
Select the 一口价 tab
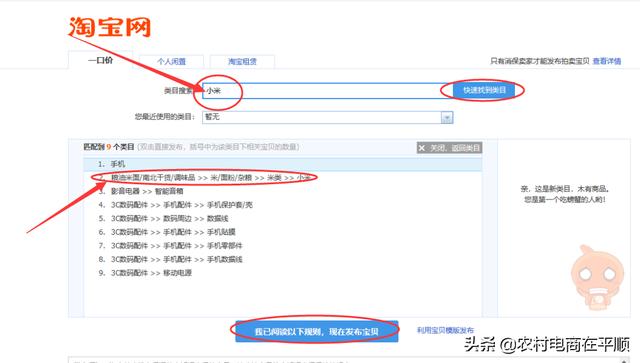(100, 60)
